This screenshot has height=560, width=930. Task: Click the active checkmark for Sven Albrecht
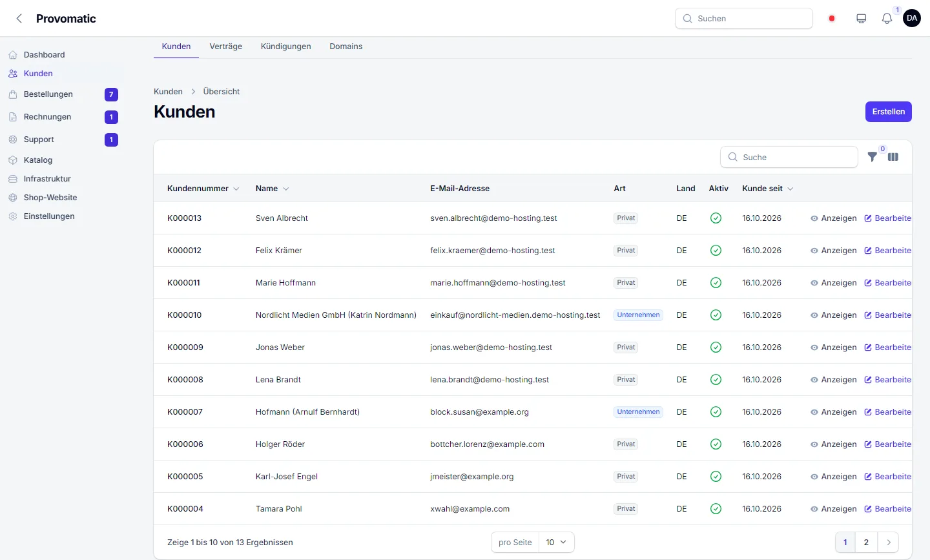click(716, 218)
